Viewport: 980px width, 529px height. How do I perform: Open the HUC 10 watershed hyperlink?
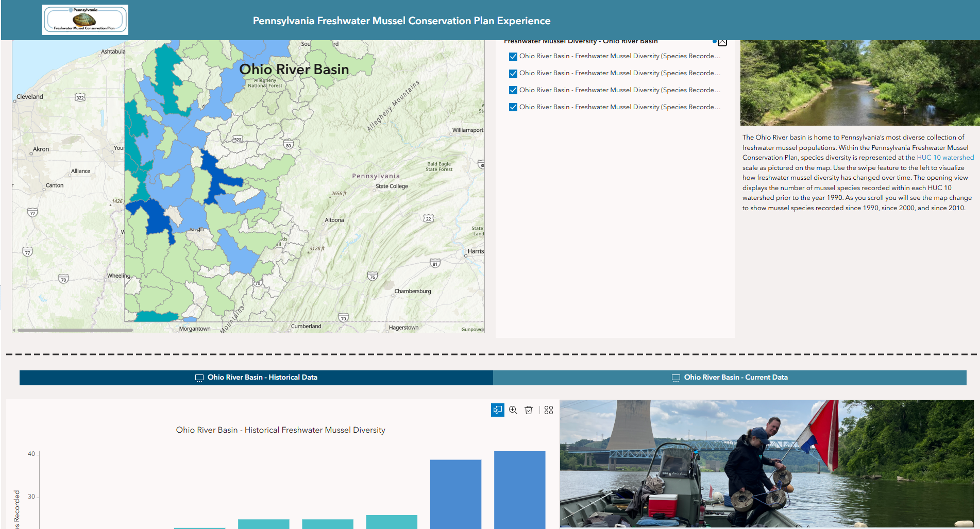945,157
